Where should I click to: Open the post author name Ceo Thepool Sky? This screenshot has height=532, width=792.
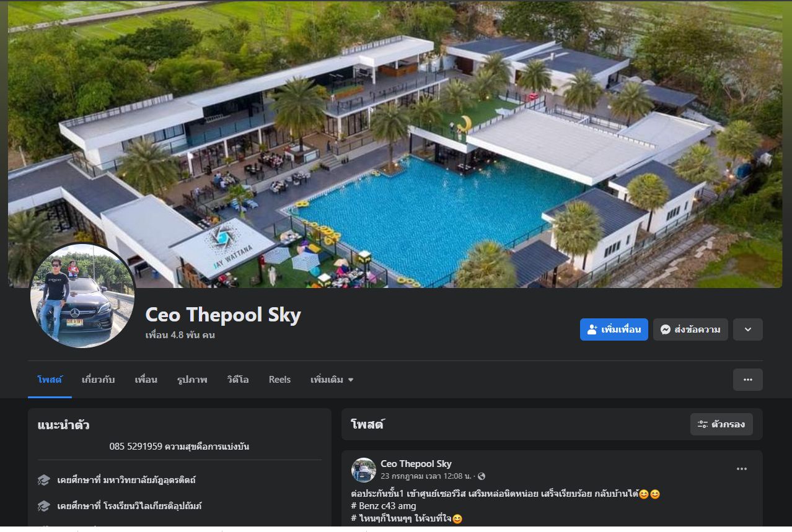click(416, 464)
